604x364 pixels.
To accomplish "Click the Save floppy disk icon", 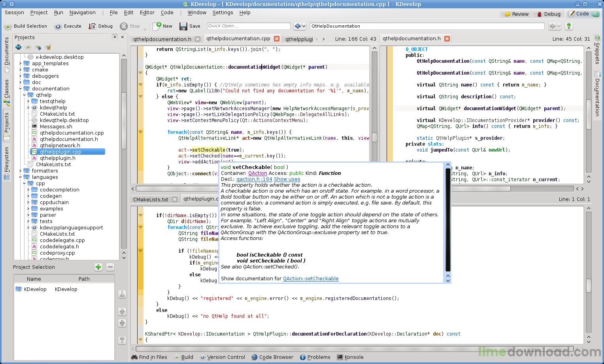I will point(183,26).
